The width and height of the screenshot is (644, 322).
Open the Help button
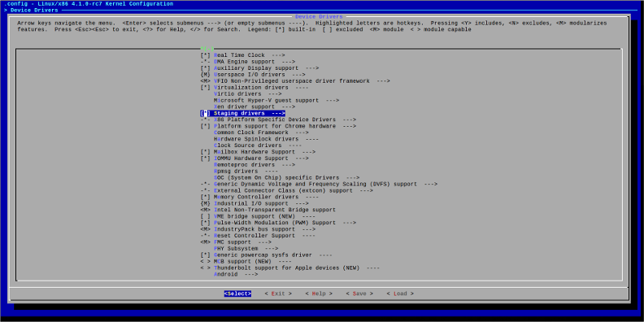pyautogui.click(x=319, y=294)
